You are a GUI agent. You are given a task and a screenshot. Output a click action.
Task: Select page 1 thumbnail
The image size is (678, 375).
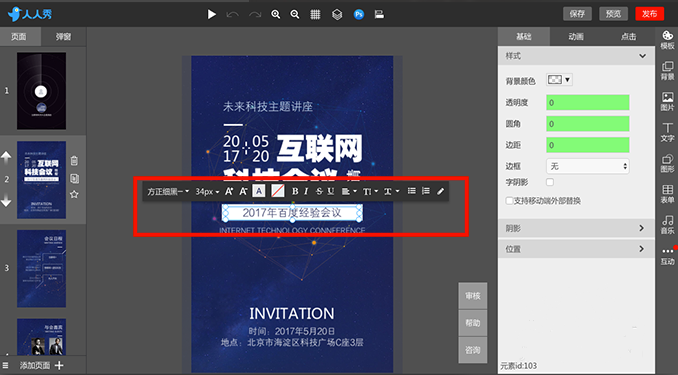[42, 91]
